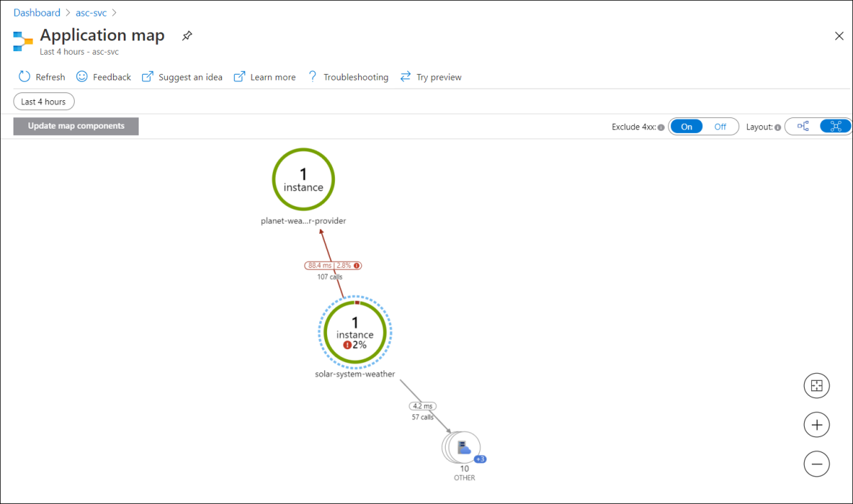Image resolution: width=853 pixels, height=504 pixels.
Task: Click the Update map components button
Action: coord(76,127)
